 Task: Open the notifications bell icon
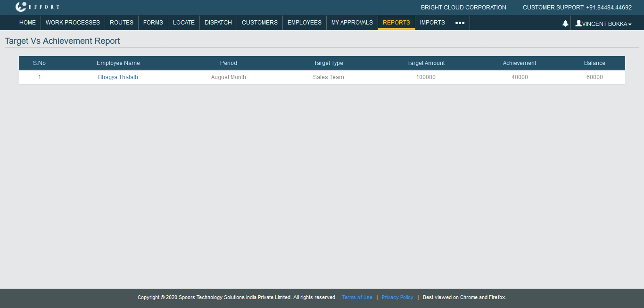tap(565, 23)
